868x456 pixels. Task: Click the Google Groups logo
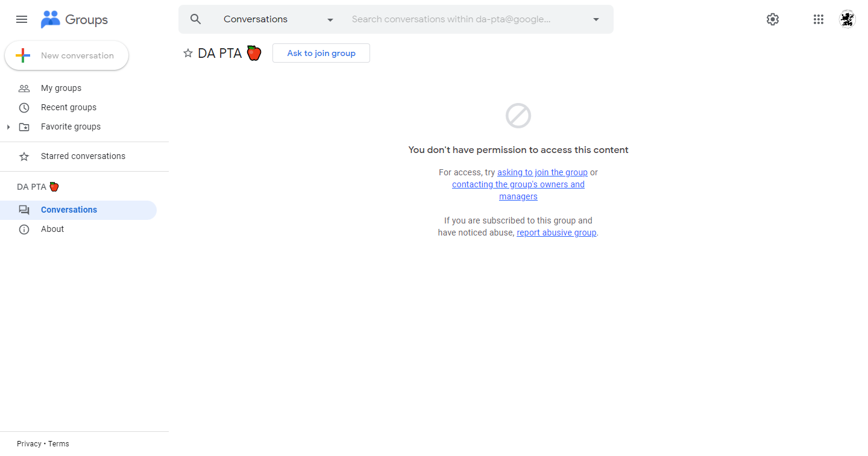click(x=74, y=19)
